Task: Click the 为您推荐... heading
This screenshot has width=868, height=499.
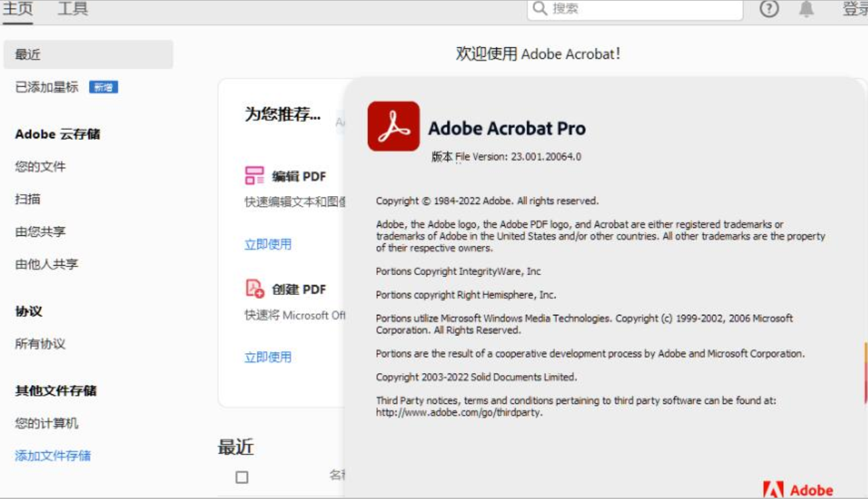Action: [282, 114]
